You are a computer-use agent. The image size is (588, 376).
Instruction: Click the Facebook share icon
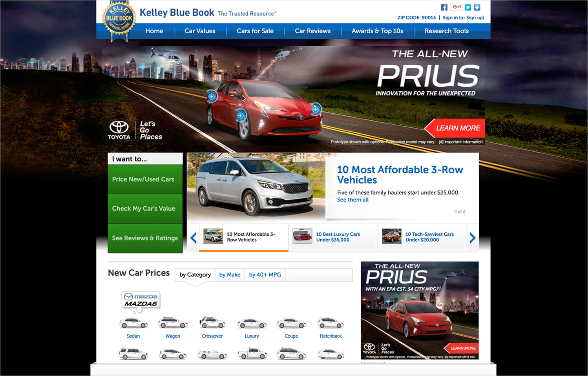click(x=444, y=7)
